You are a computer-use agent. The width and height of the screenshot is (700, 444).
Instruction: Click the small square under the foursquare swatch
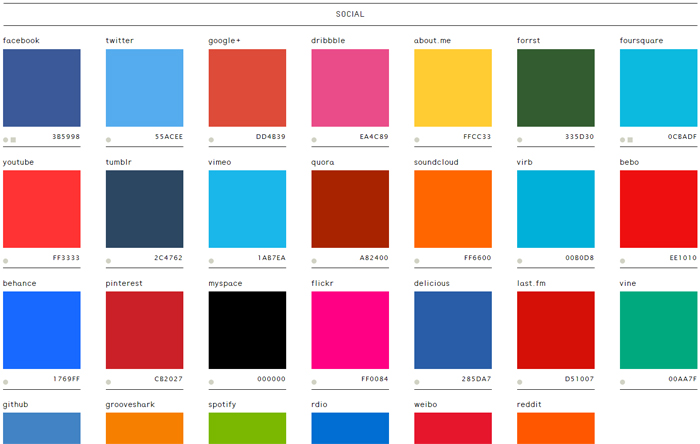pyautogui.click(x=630, y=140)
